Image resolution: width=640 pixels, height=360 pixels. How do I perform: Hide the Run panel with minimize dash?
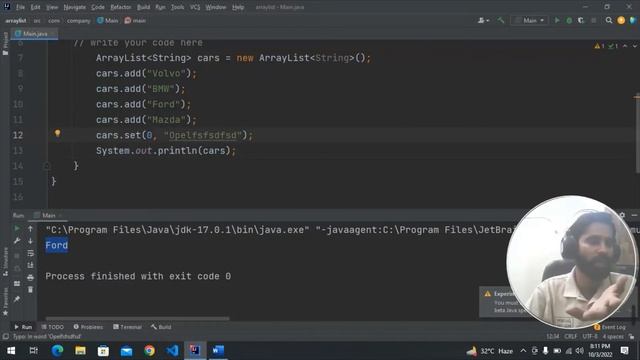pos(634,215)
